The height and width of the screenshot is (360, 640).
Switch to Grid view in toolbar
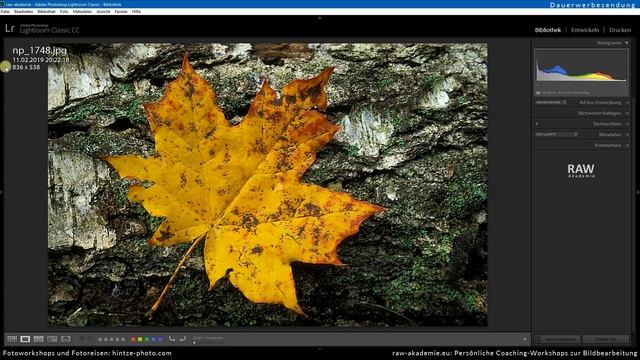[x=12, y=339]
